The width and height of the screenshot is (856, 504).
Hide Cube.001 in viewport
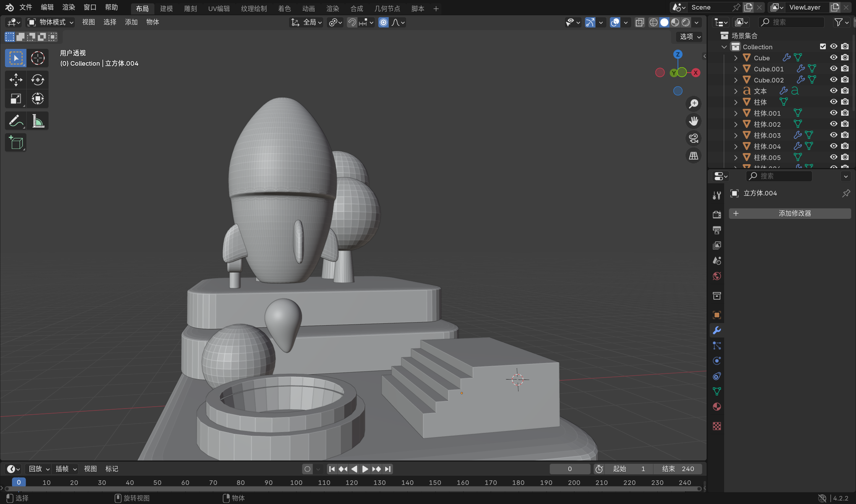833,69
